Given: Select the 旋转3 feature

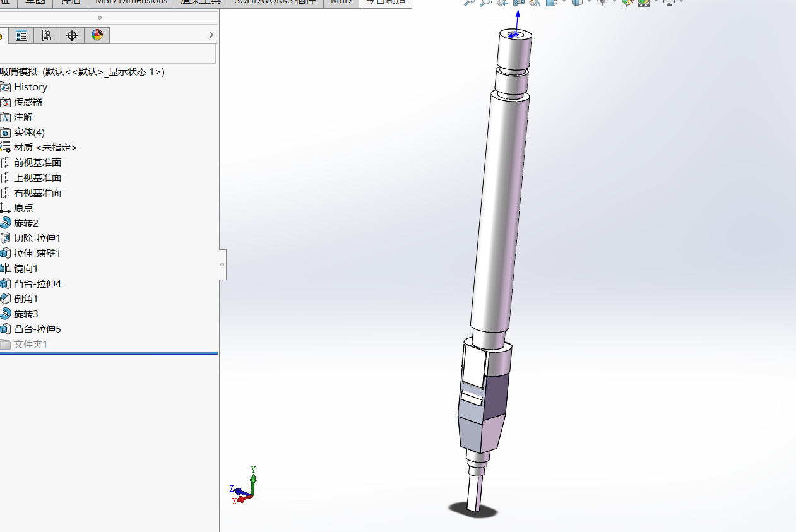Looking at the screenshot, I should (x=26, y=314).
